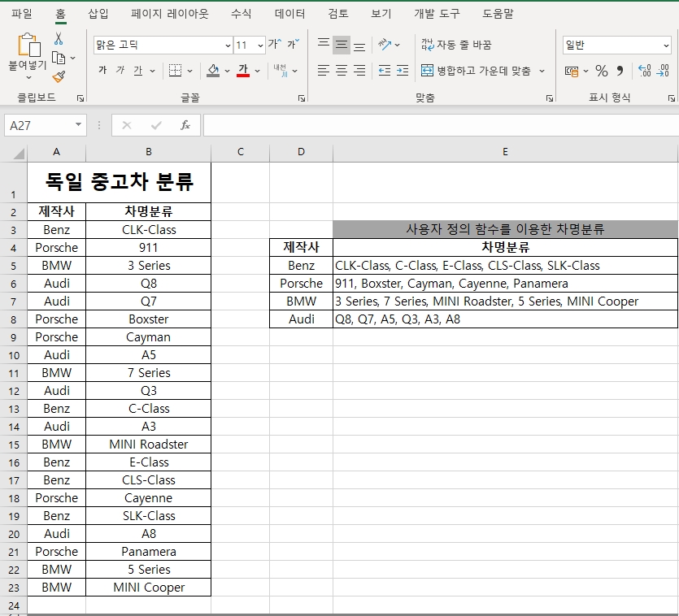Expand the font color dropdown arrow
Image resolution: width=679 pixels, height=616 pixels.
tap(257, 71)
